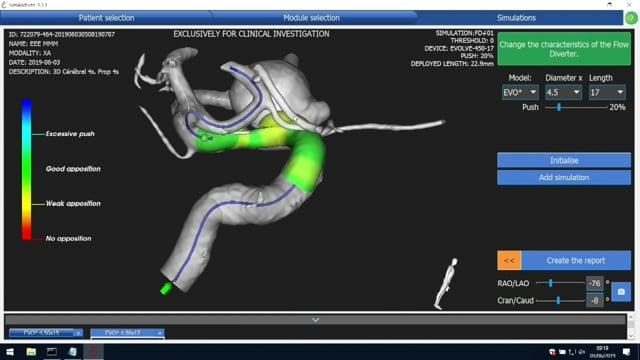The image size is (640, 360).
Task: Open the notepad taskbar icon
Action: [73, 352]
